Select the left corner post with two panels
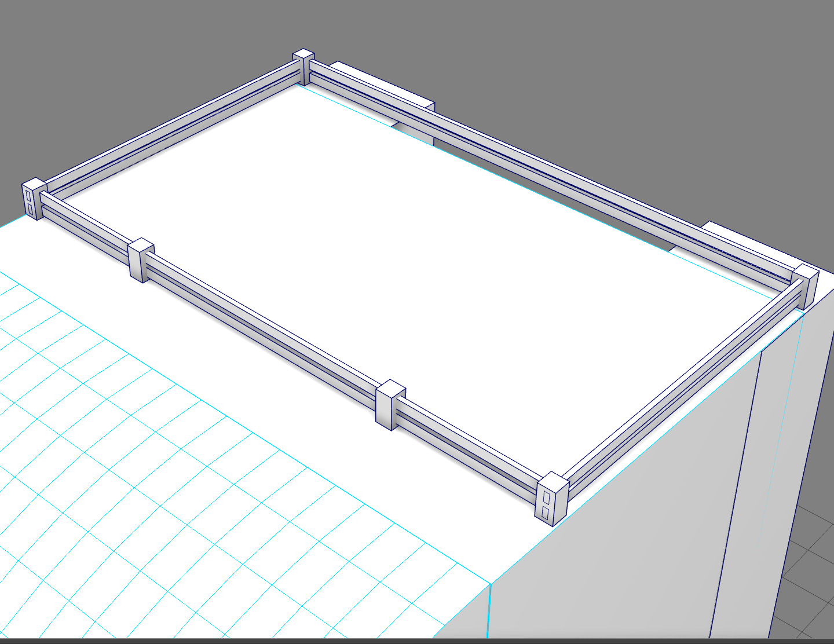 click(34, 199)
